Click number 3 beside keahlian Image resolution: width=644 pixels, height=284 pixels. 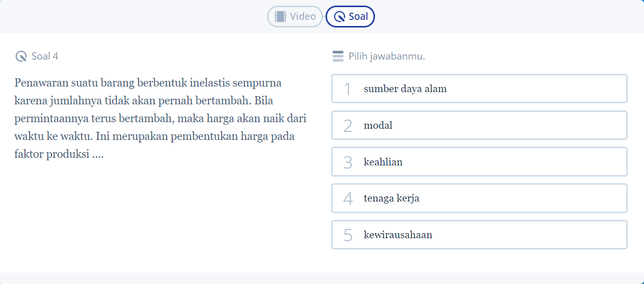347,162
